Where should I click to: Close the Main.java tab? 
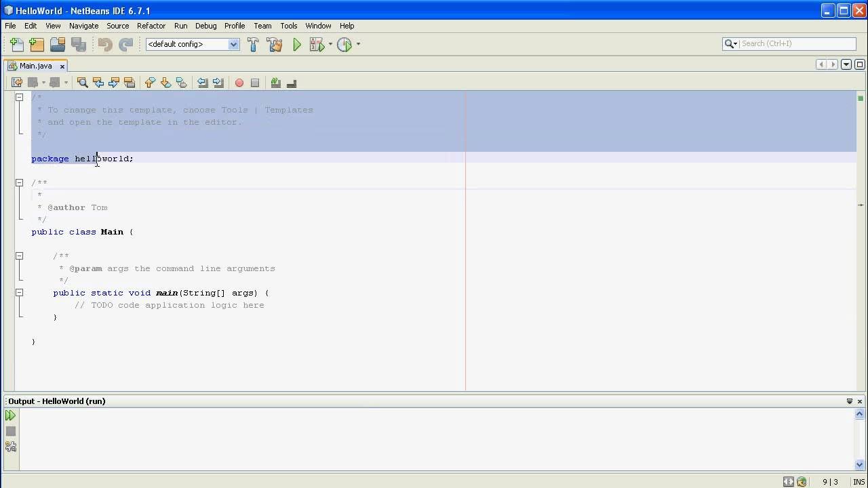(x=62, y=66)
